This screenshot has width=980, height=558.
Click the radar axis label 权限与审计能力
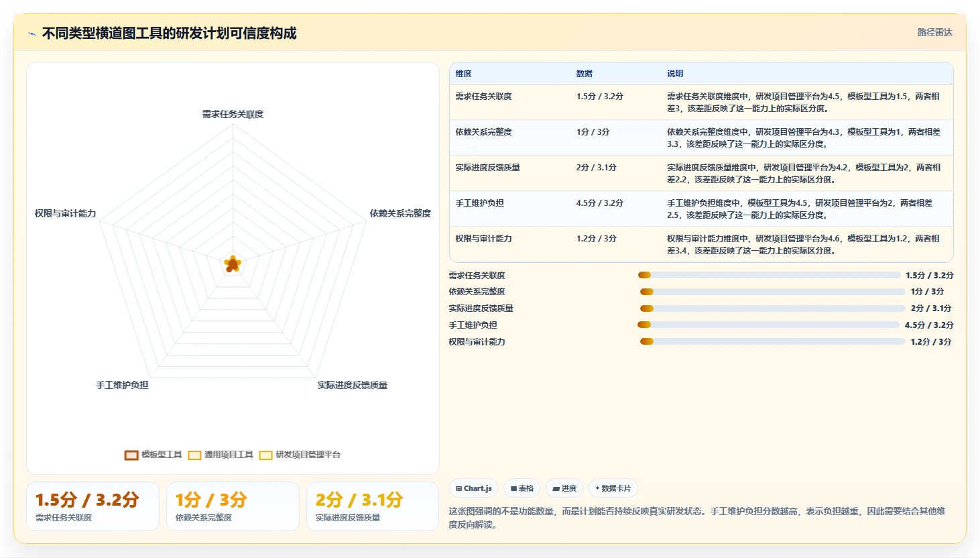66,213
